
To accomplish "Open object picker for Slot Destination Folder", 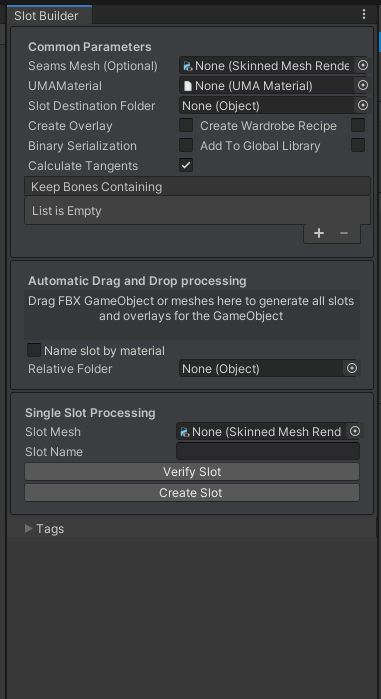I will (363, 105).
